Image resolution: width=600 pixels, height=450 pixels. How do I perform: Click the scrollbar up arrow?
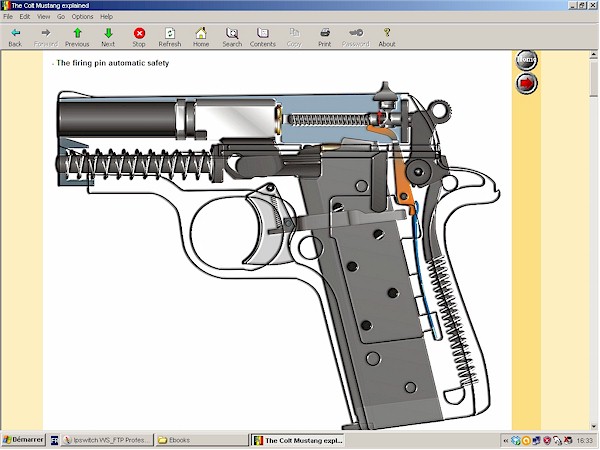click(x=593, y=55)
